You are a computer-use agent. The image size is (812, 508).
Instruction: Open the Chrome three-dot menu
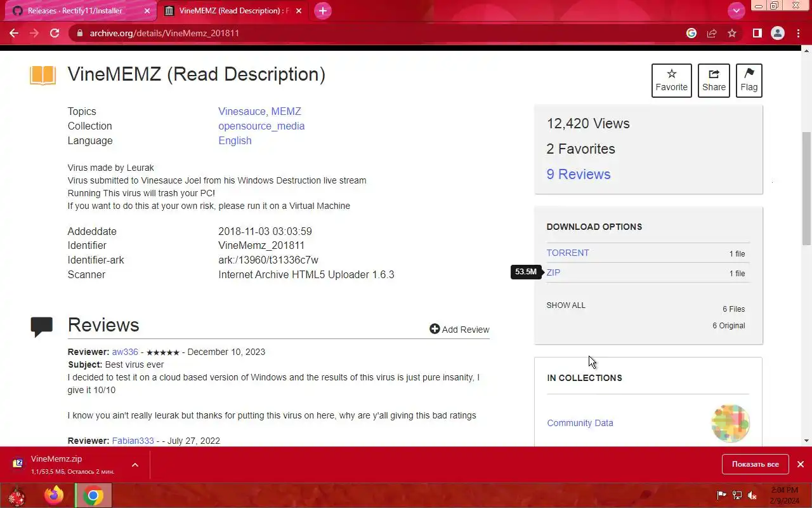coord(797,33)
